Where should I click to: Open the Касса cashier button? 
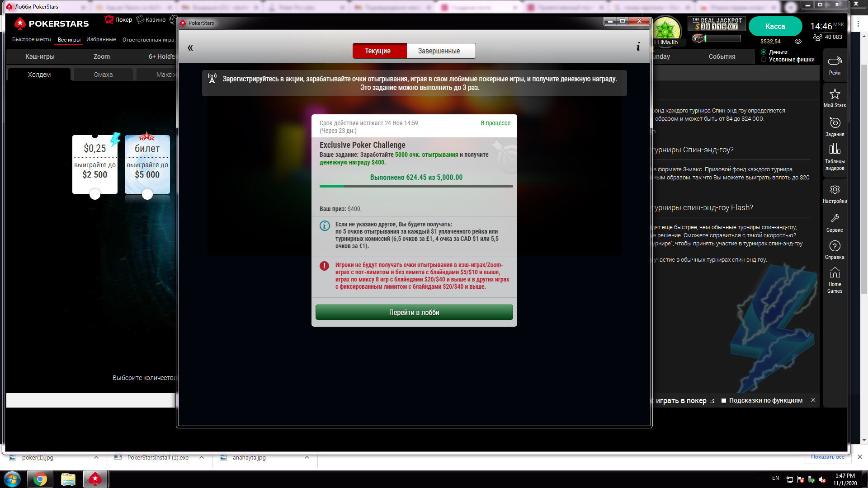[x=775, y=26]
